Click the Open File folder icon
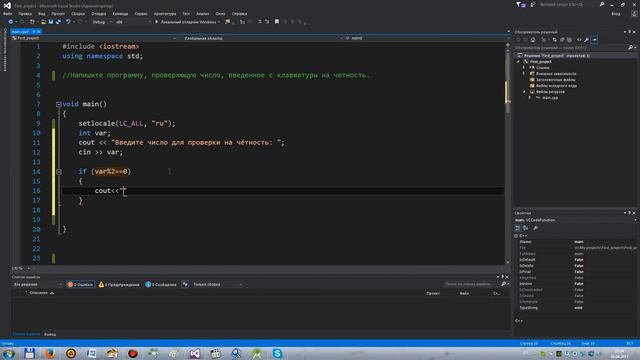The image size is (640, 360). point(43,22)
